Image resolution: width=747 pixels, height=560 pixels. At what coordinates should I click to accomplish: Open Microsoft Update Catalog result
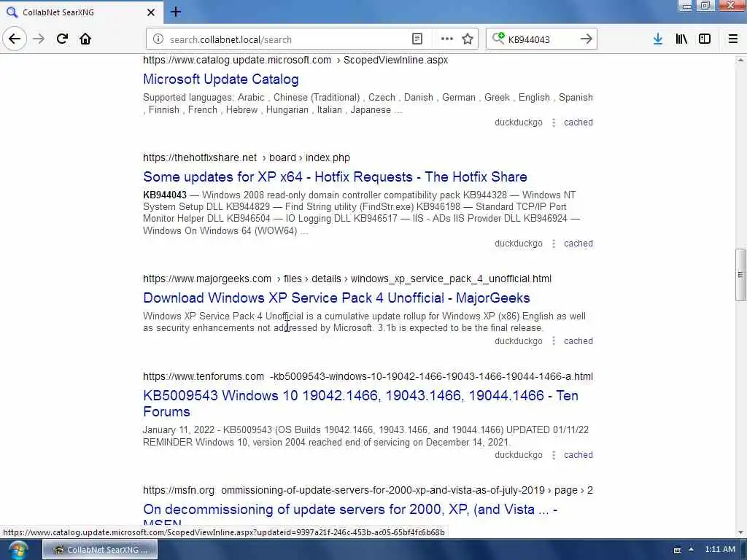pos(220,79)
